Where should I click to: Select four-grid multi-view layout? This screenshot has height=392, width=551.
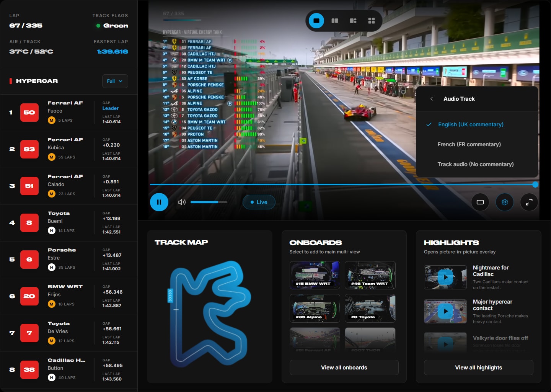pos(372,21)
